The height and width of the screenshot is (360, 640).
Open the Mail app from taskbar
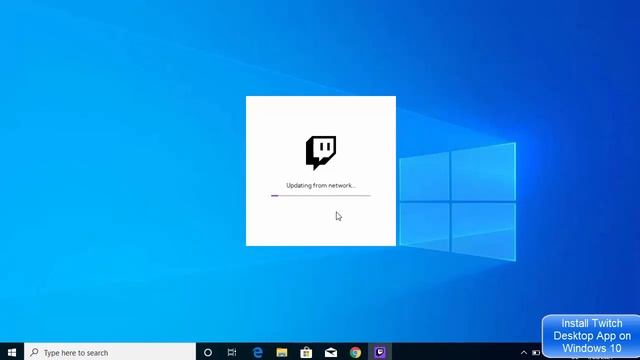click(331, 352)
